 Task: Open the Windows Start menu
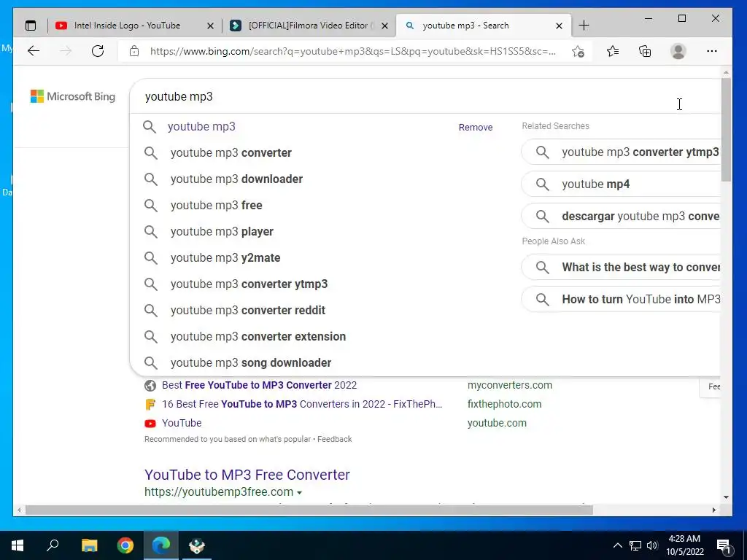point(18,545)
